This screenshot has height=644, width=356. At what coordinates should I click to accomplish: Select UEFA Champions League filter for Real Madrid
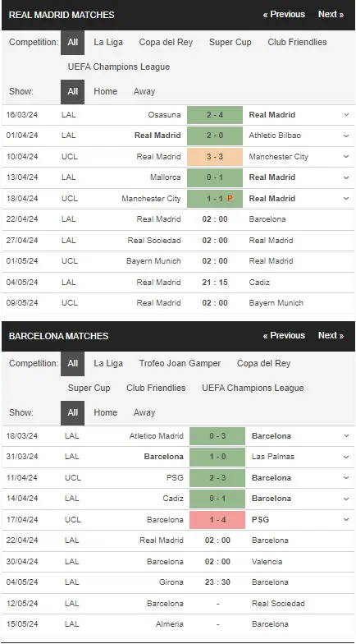tap(119, 67)
